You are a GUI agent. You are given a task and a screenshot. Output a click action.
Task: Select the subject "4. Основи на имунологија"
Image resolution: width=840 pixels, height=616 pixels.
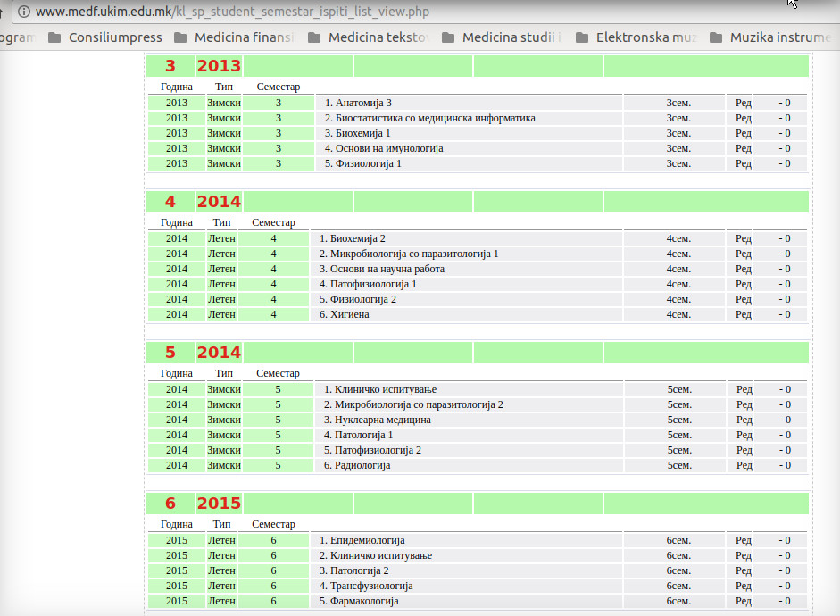[384, 148]
